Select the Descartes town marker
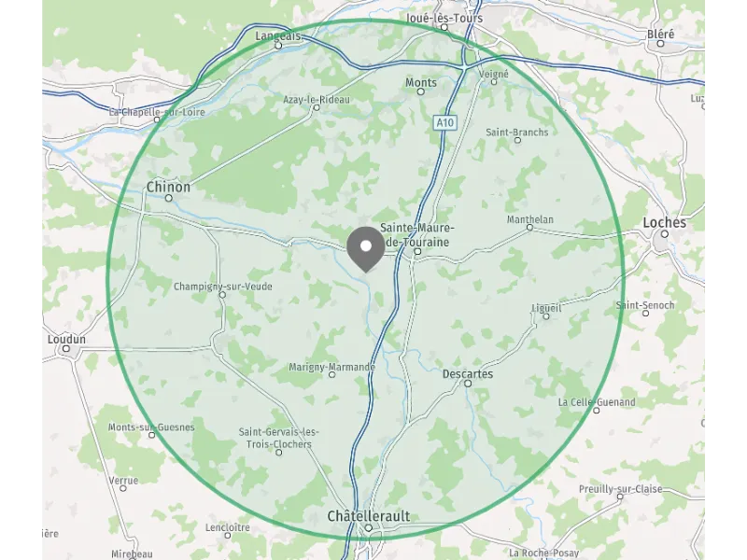The width and height of the screenshot is (747, 560). coord(468,384)
